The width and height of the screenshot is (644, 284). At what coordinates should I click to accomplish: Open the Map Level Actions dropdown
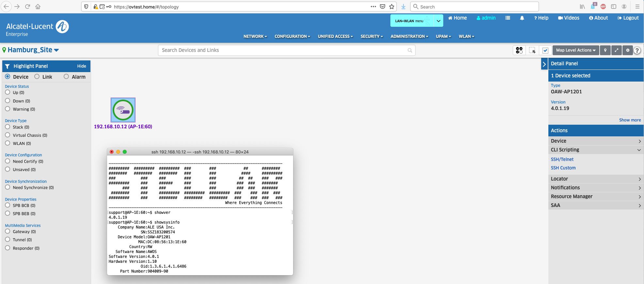(575, 50)
